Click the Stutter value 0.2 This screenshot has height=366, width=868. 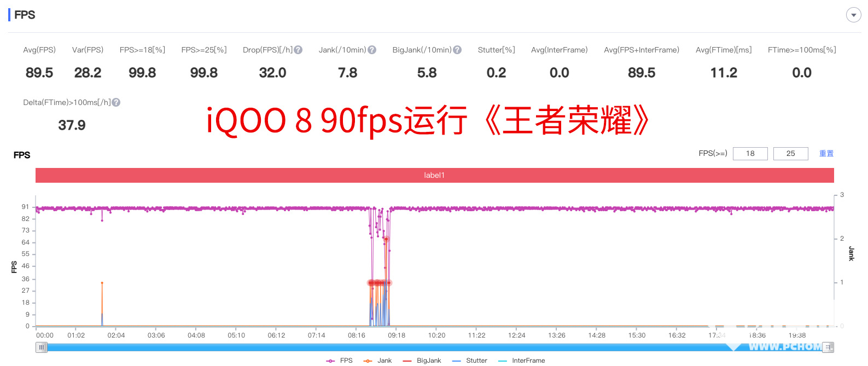point(497,73)
